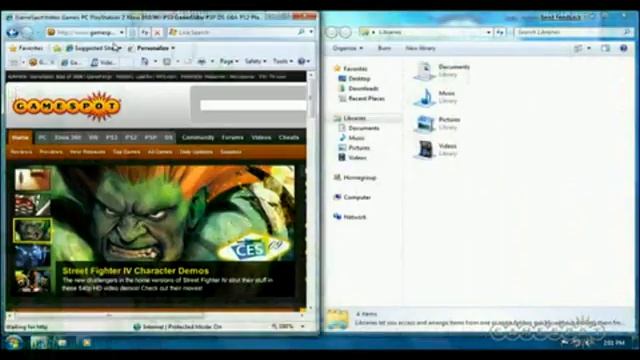Click the highlighted Blanka feature thumbnail

pos(33,231)
